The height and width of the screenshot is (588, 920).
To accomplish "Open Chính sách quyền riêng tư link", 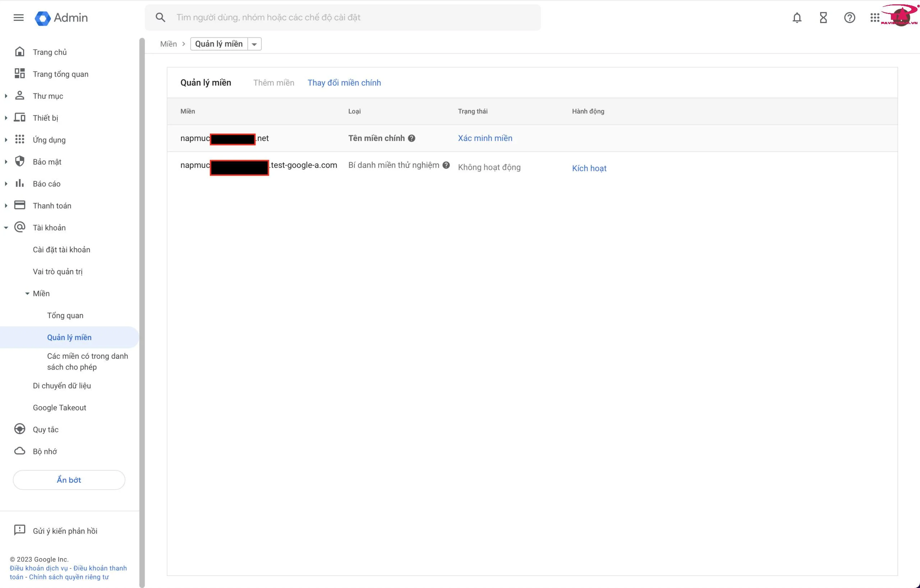I will pyautogui.click(x=69, y=577).
